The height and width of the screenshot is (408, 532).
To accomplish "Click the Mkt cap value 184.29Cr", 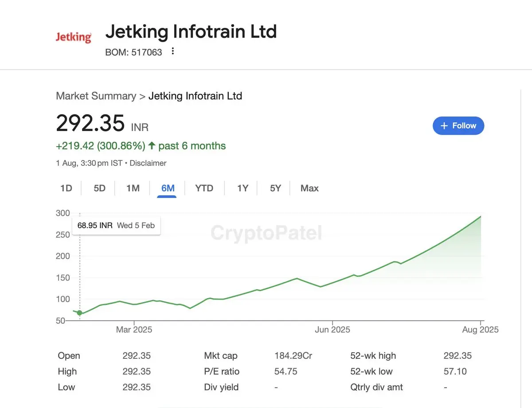I will click(x=293, y=356).
